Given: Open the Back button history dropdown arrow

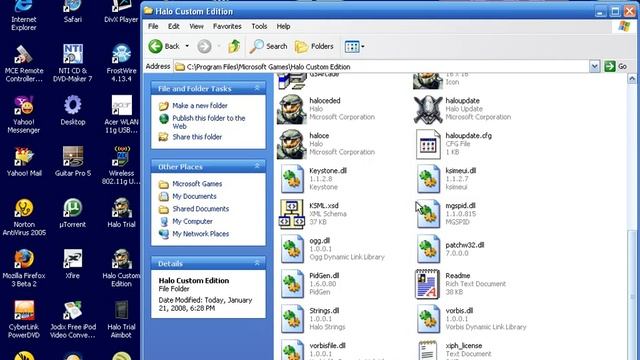Looking at the screenshot, I should point(187,46).
